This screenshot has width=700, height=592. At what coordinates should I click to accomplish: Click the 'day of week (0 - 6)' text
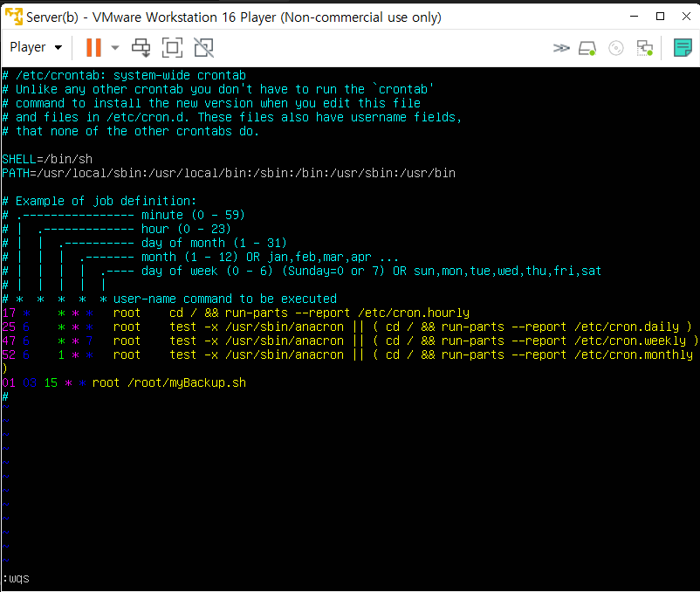tap(207, 271)
